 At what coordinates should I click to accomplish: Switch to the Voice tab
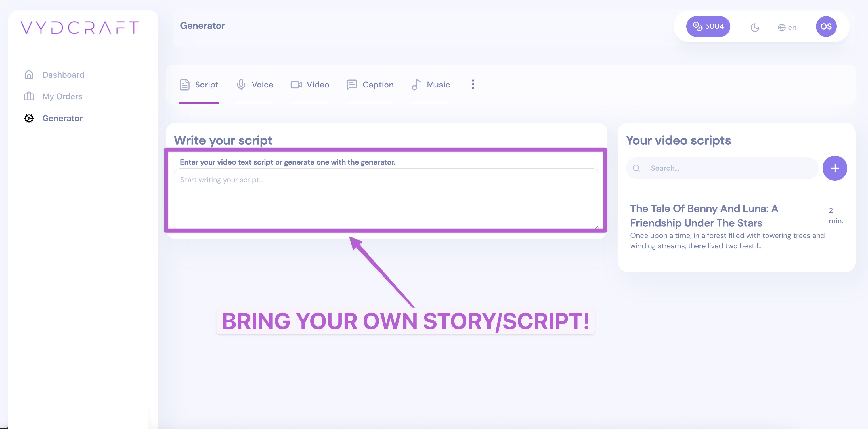pyautogui.click(x=262, y=85)
